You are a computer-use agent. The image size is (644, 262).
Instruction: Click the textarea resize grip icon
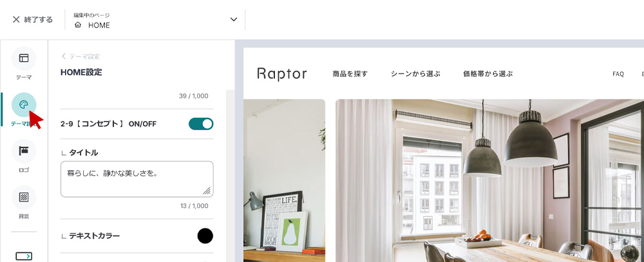click(x=207, y=190)
